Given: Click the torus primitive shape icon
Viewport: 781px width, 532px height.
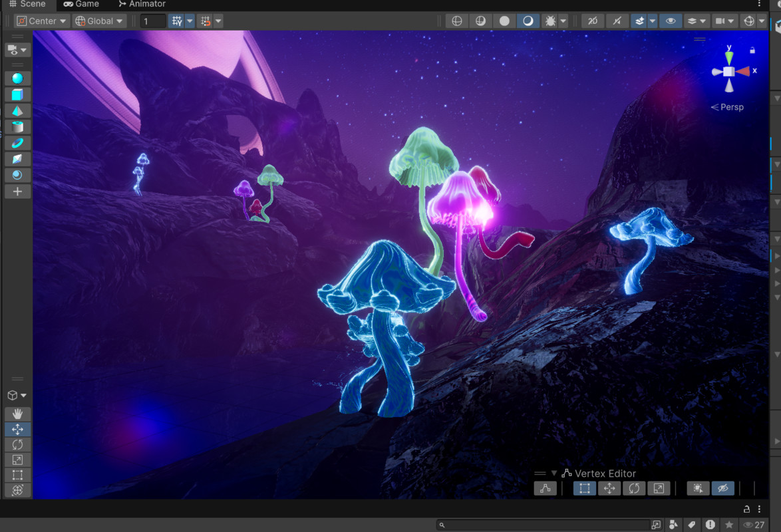Looking at the screenshot, I should [x=17, y=143].
